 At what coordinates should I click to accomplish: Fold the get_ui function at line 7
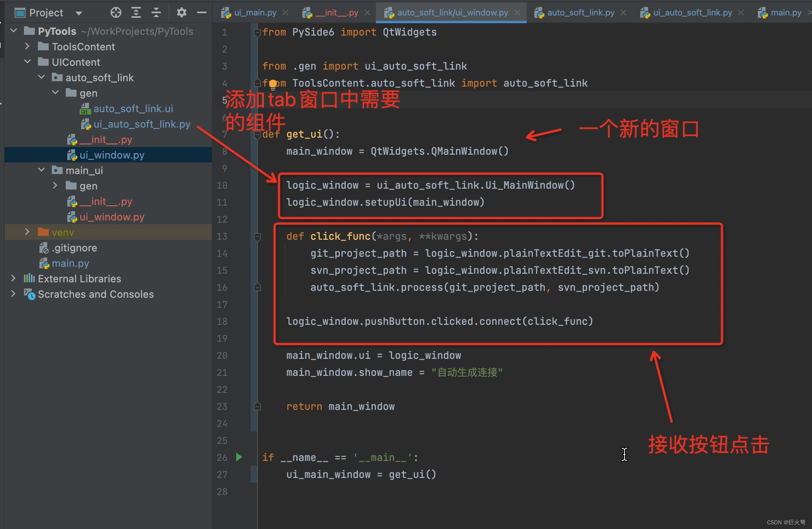(x=258, y=135)
